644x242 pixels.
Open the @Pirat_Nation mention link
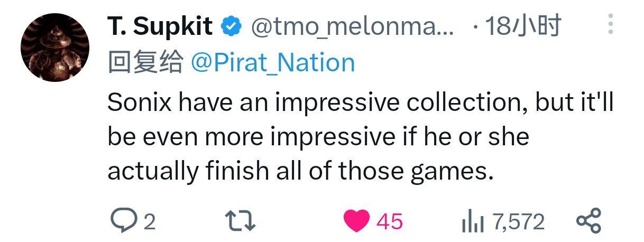[x=272, y=63]
